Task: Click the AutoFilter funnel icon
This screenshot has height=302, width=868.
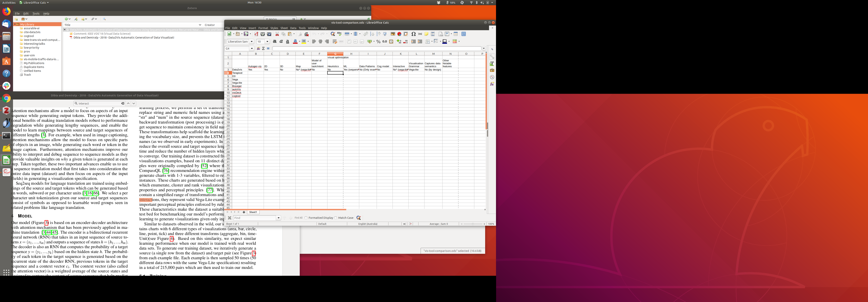Action: (x=385, y=34)
